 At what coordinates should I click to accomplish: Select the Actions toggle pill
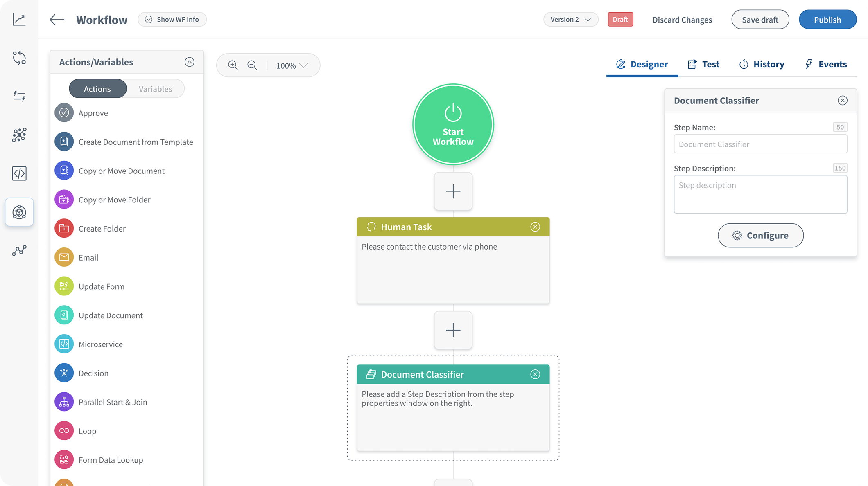pyautogui.click(x=97, y=89)
